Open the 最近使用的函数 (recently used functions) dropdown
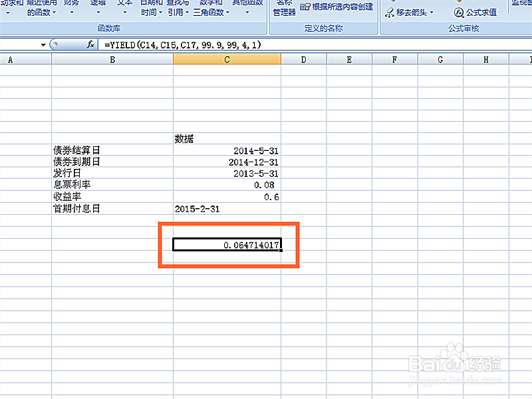 41,9
